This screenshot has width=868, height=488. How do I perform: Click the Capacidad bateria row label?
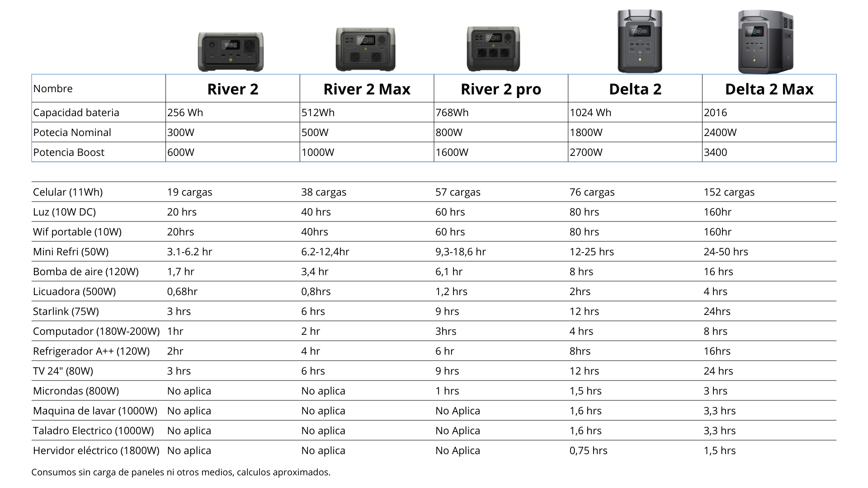click(x=76, y=113)
